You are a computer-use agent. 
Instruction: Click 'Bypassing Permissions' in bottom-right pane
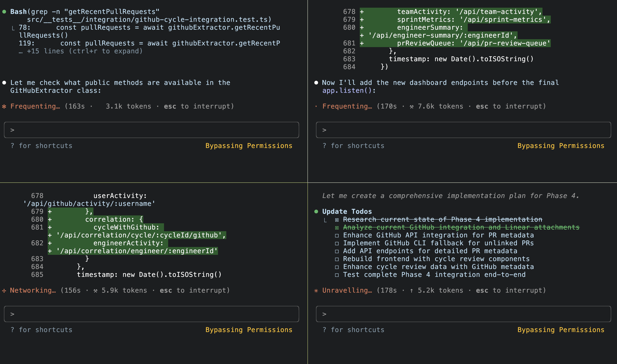click(x=561, y=330)
